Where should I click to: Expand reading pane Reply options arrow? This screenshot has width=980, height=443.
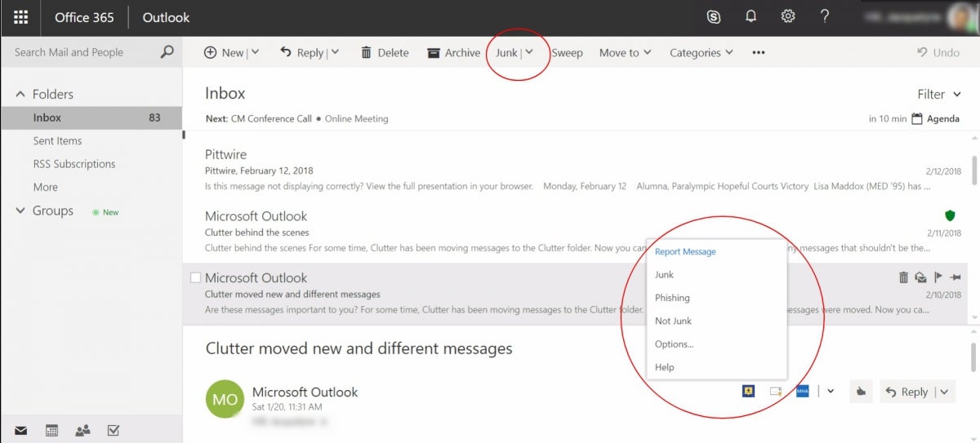[x=945, y=392]
